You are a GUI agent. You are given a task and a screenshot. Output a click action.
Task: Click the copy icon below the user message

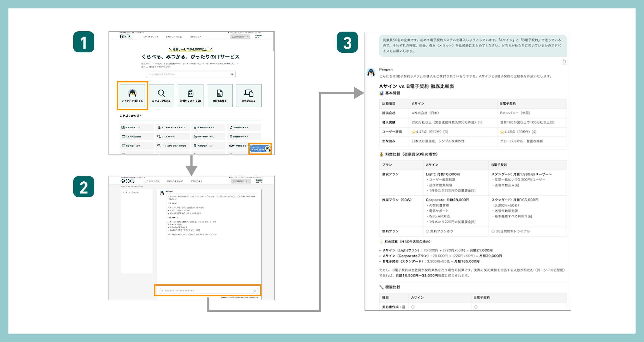pyautogui.click(x=564, y=62)
